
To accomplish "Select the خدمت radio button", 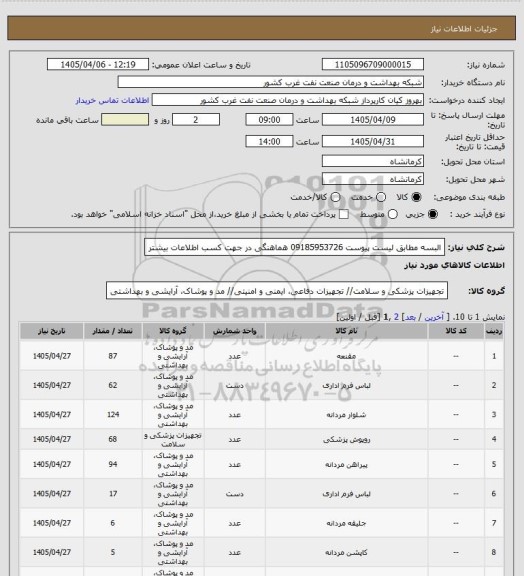I will point(381,197).
